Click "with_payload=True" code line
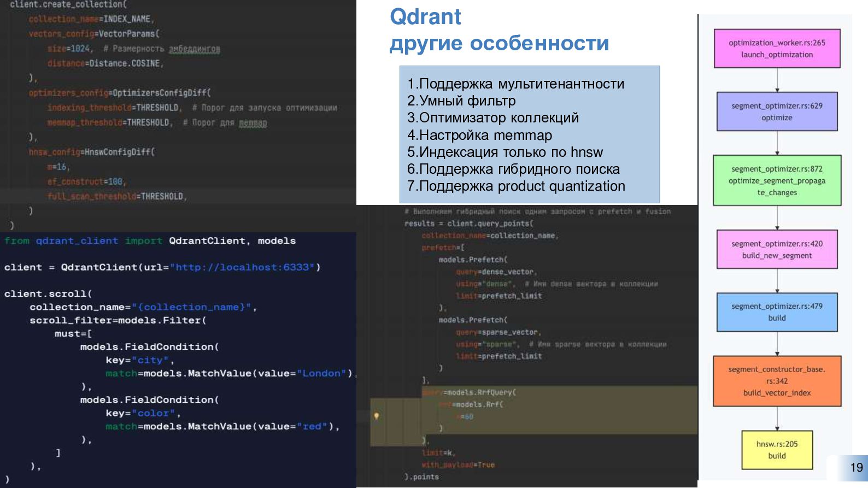The height and width of the screenshot is (488, 868). [x=458, y=465]
